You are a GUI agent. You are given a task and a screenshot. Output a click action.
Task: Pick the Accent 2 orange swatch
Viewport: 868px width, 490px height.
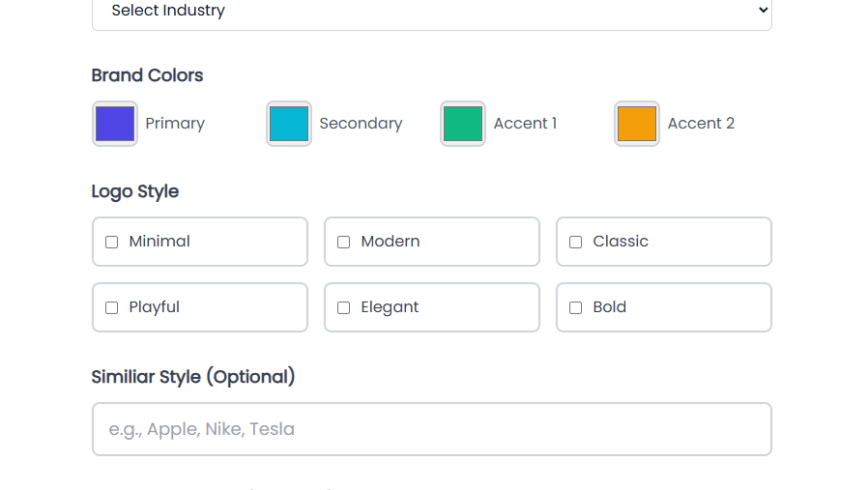click(637, 124)
